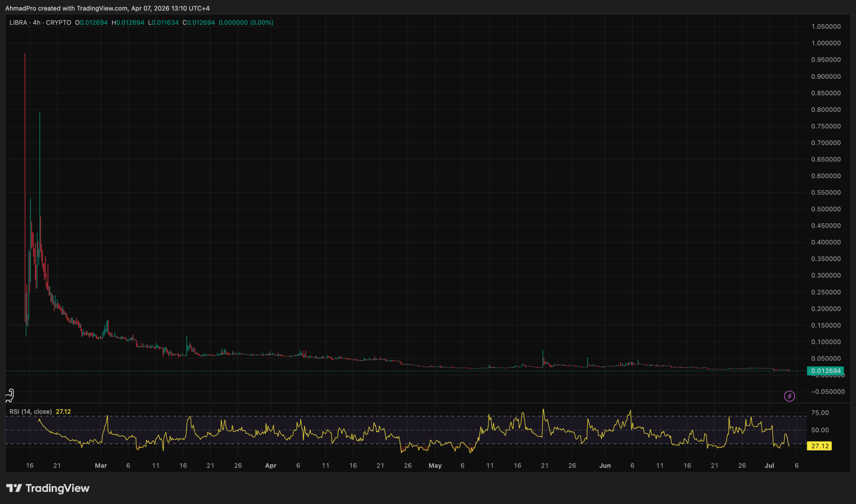
Task: Click the 4h interval label
Action: pyautogui.click(x=36, y=23)
